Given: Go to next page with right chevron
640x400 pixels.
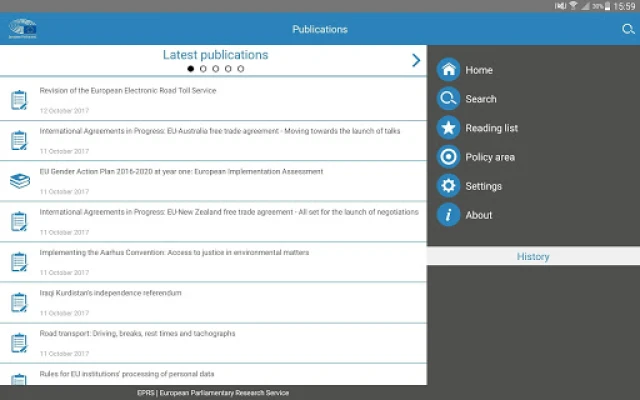Looking at the screenshot, I should point(416,60).
